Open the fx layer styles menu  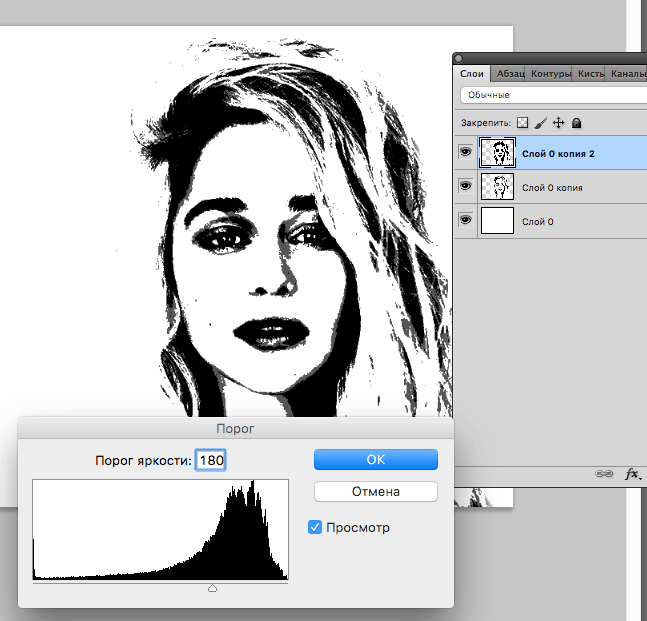pyautogui.click(x=631, y=474)
